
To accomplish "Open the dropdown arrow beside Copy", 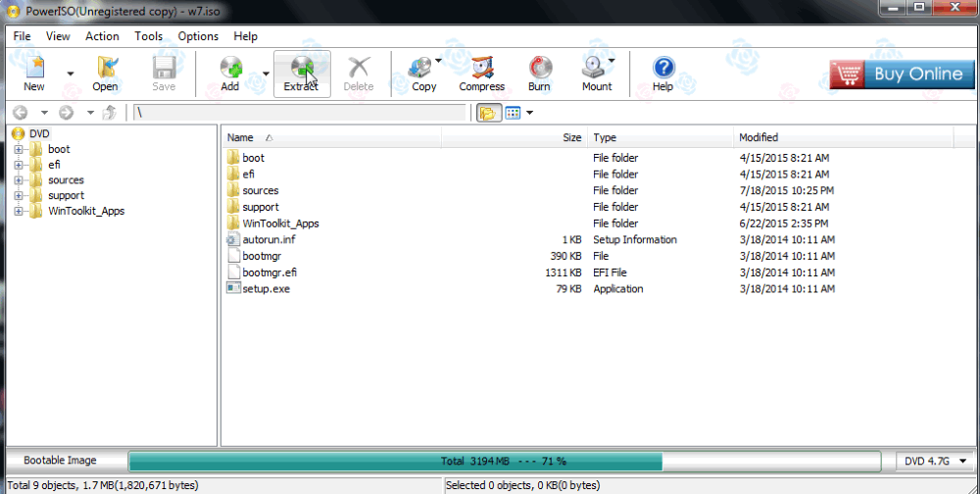I will [438, 61].
